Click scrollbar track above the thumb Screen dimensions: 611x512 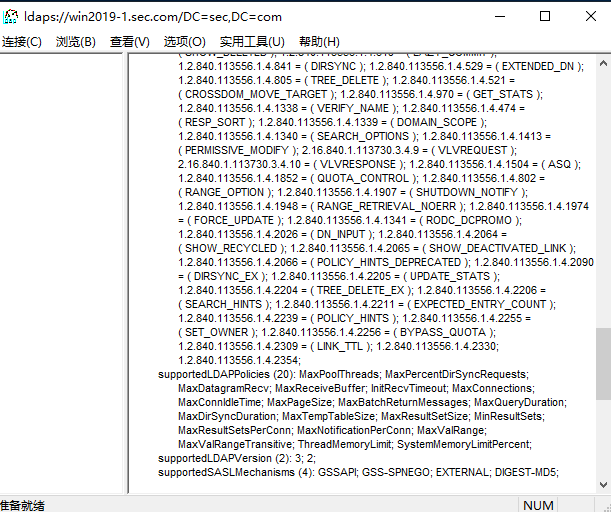point(602,200)
